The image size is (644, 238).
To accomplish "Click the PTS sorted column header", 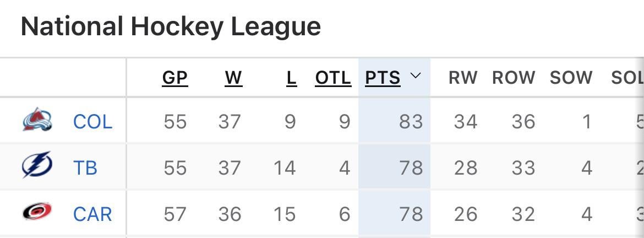I will point(383,78).
